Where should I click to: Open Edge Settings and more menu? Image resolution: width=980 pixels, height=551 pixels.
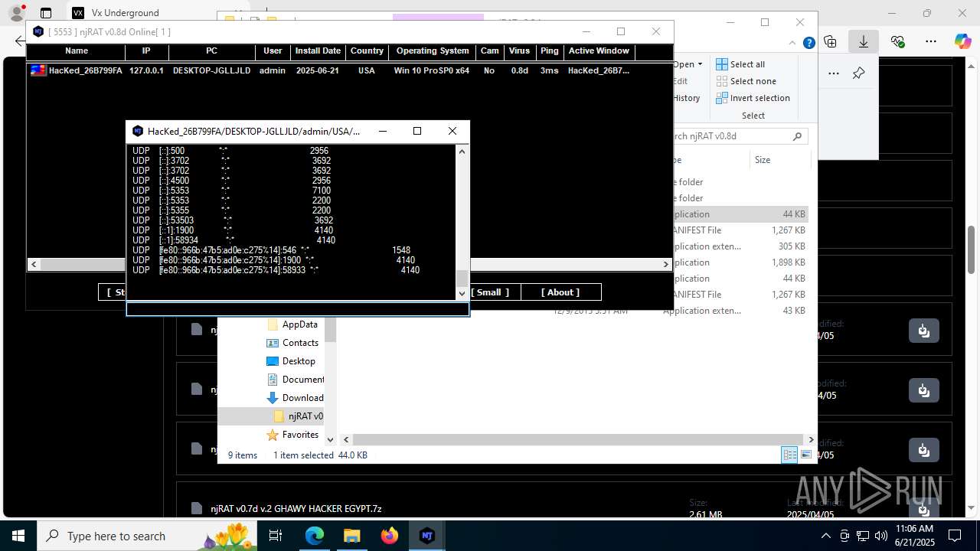click(931, 41)
